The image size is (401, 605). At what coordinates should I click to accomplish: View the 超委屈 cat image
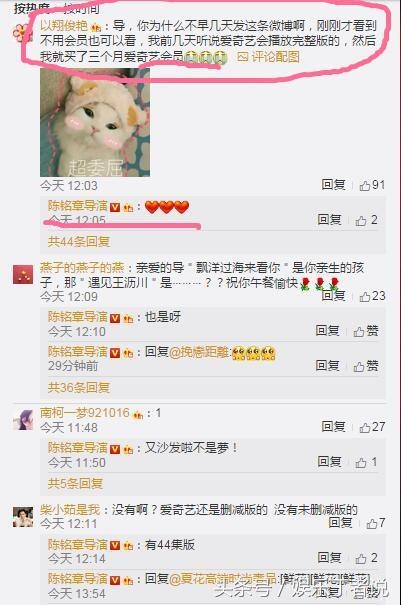95,123
